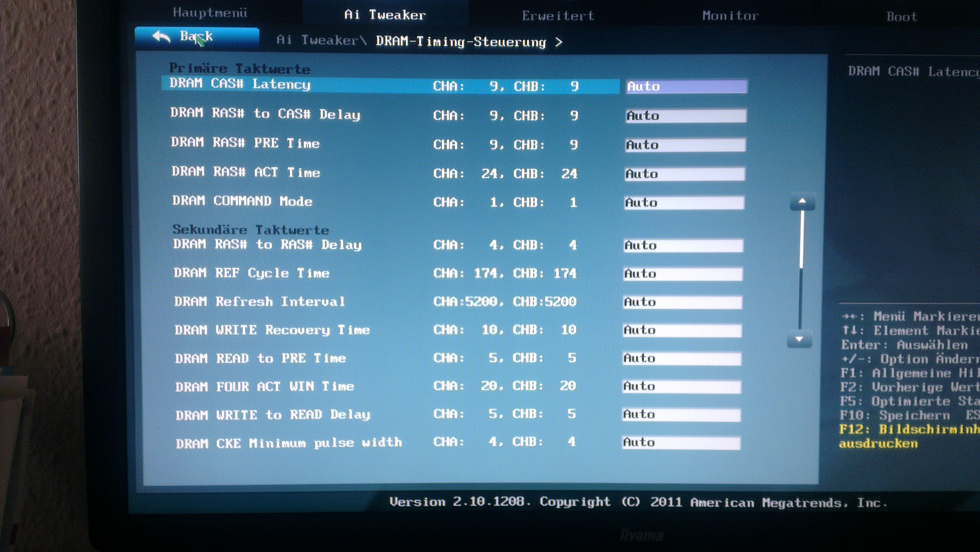Click Ai Tweaker breadcrumb link

(316, 40)
